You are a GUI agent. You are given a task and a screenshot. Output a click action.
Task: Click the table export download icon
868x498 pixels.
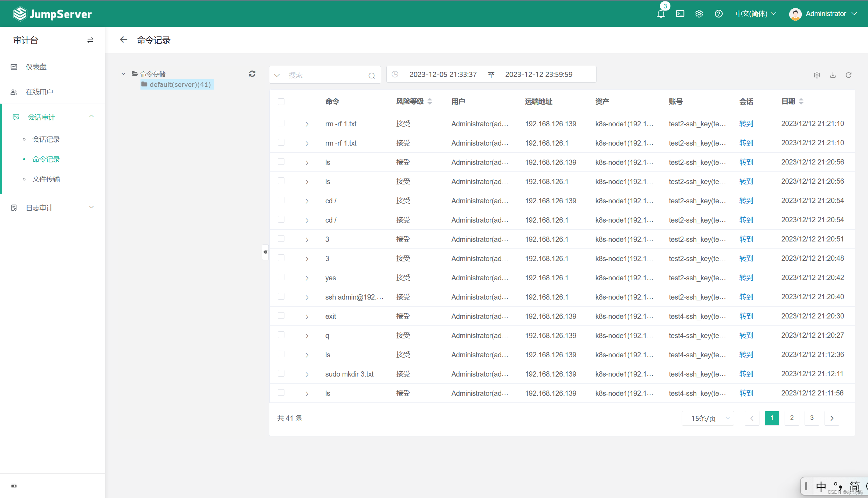pyautogui.click(x=833, y=75)
